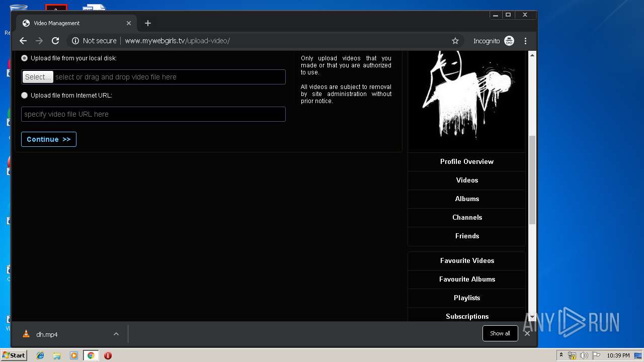Click the scrollbar up arrow
Viewport: 644px width, 362px height.
click(x=532, y=55)
